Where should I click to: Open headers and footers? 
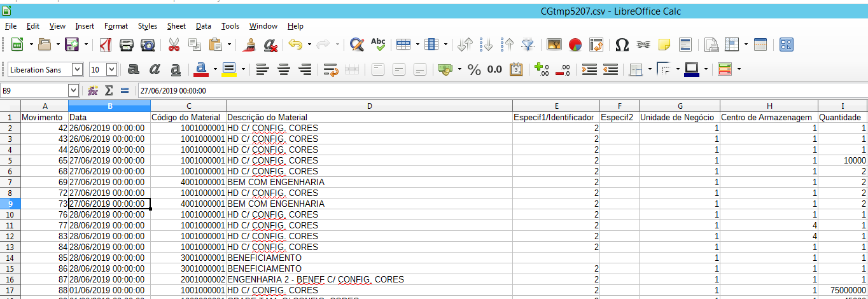click(x=685, y=45)
